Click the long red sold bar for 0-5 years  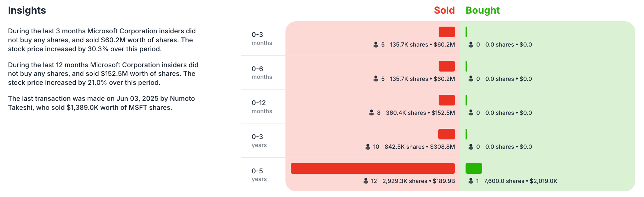373,168
